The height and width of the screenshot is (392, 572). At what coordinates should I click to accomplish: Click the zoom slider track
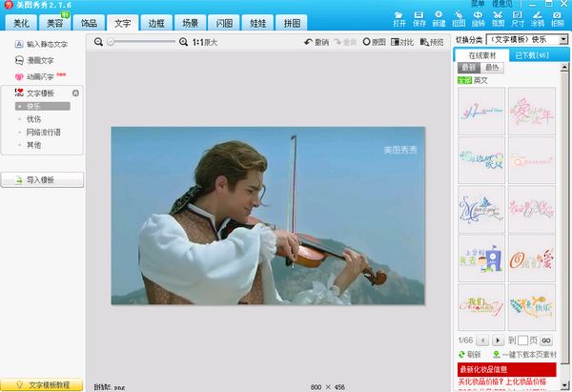143,42
